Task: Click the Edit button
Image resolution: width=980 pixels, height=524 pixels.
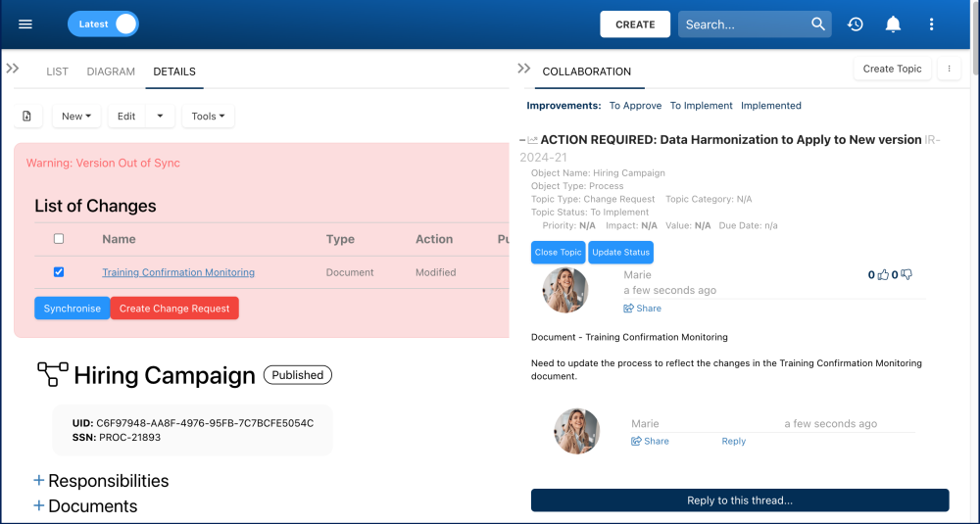Action: tap(126, 117)
